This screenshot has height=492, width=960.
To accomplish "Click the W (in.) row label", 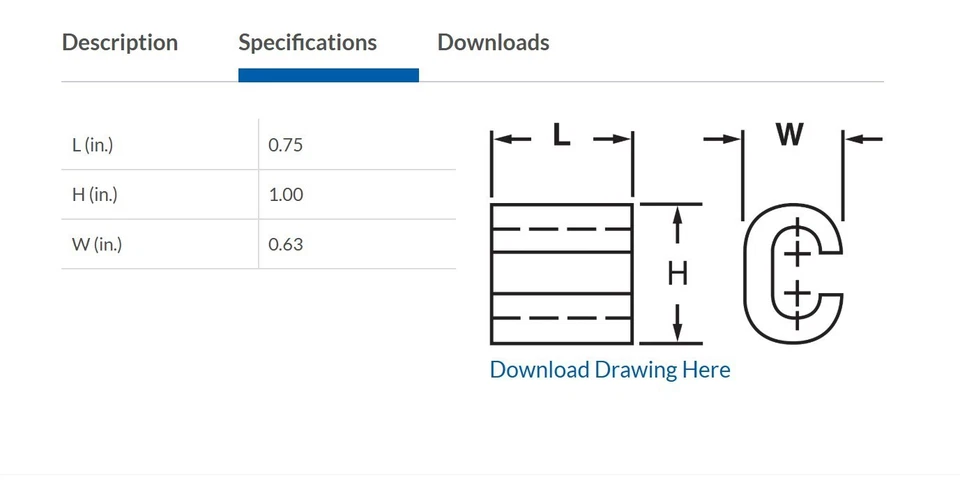I will (97, 244).
